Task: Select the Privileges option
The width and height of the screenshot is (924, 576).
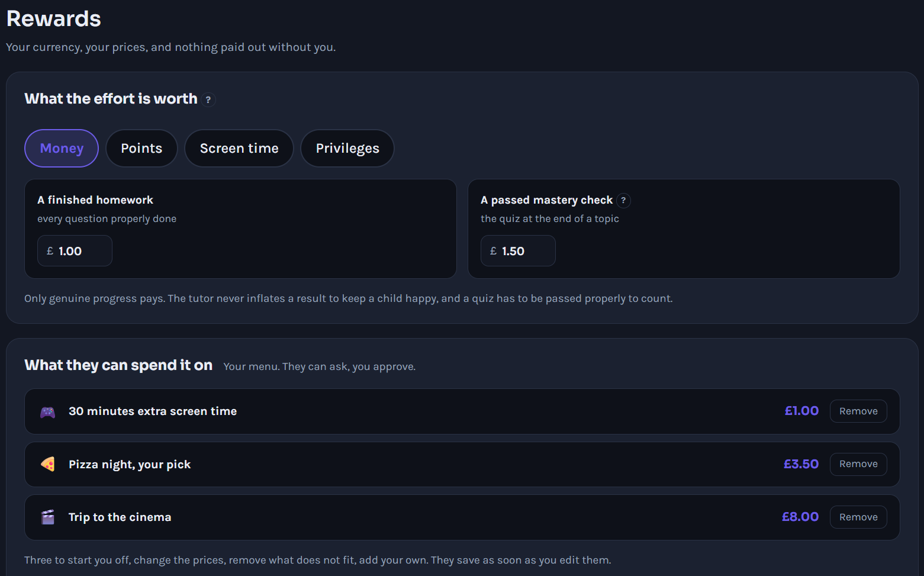Action: [347, 149]
